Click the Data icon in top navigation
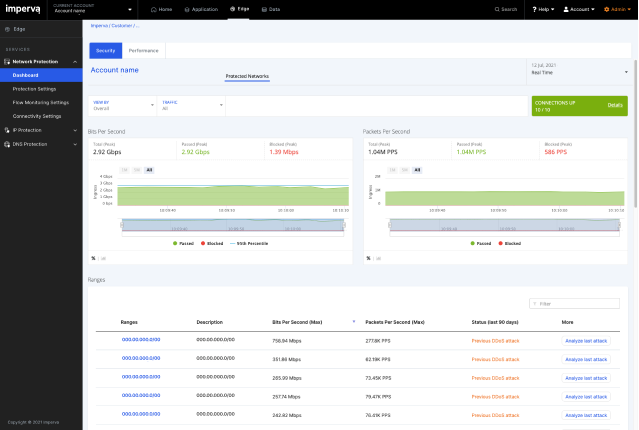The image size is (639, 430). tap(264, 9)
